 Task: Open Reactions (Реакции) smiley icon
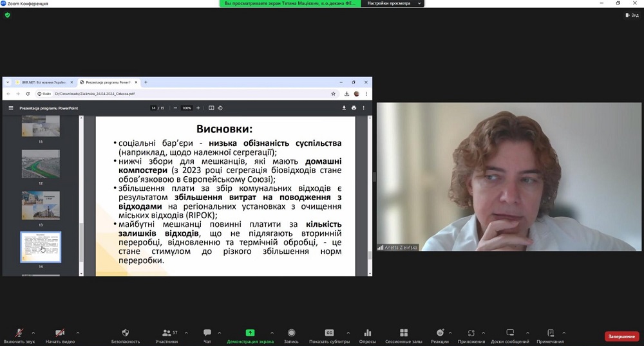(440, 333)
